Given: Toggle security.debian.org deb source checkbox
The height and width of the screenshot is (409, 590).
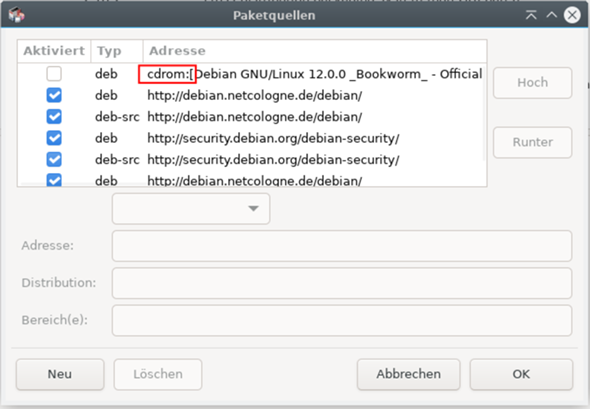Looking at the screenshot, I should pyautogui.click(x=54, y=138).
